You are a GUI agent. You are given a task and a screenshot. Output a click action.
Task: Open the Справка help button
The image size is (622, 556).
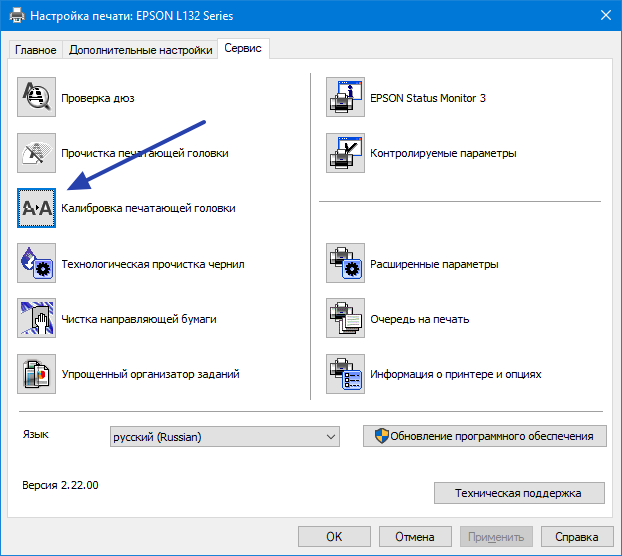pyautogui.click(x=577, y=537)
